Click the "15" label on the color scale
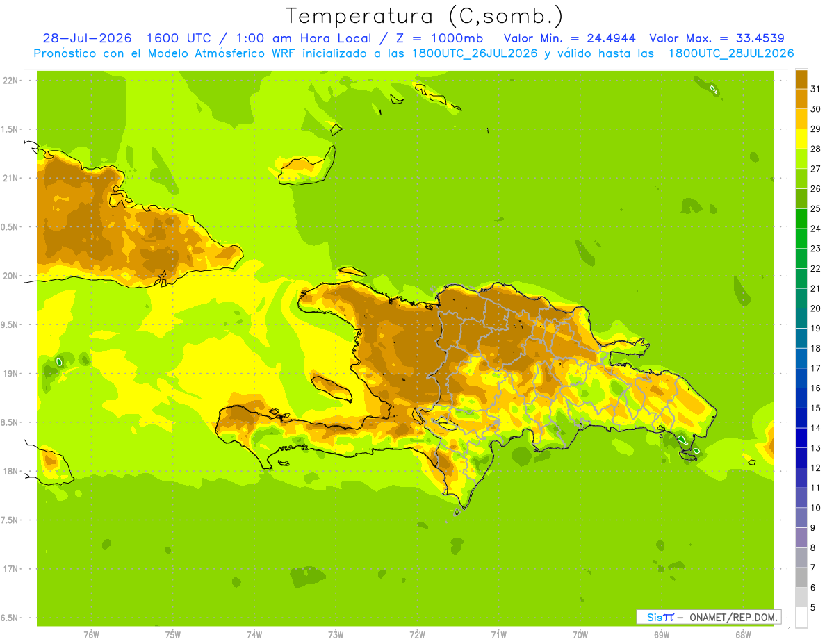The height and width of the screenshot is (644, 834). pos(815,408)
